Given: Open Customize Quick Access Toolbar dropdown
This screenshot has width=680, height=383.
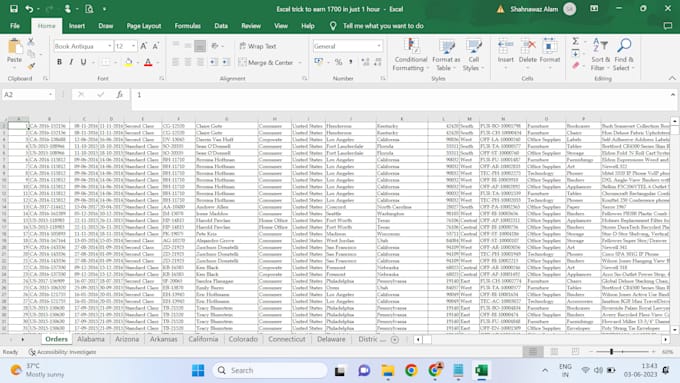Looking at the screenshot, I should pyautogui.click(x=105, y=9).
